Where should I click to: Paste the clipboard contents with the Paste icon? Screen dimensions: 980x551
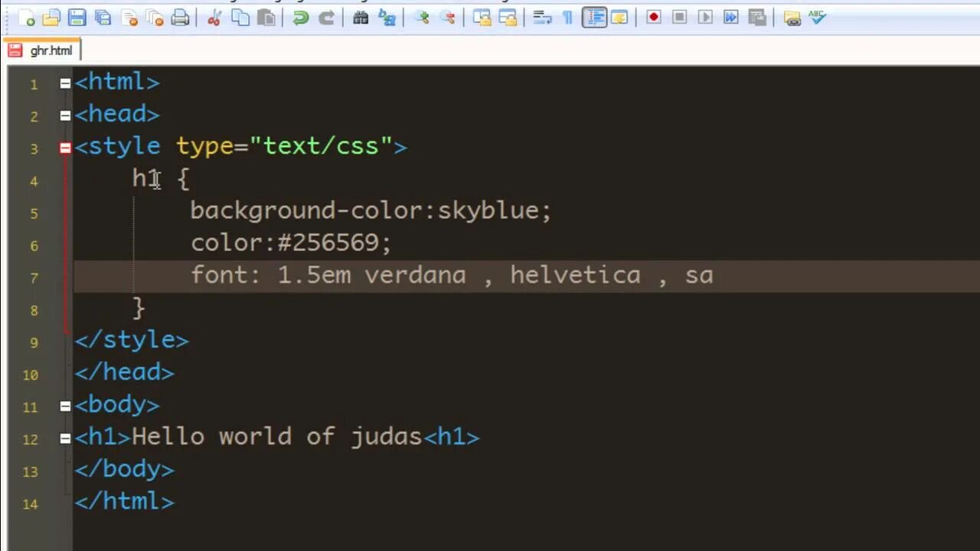(266, 18)
